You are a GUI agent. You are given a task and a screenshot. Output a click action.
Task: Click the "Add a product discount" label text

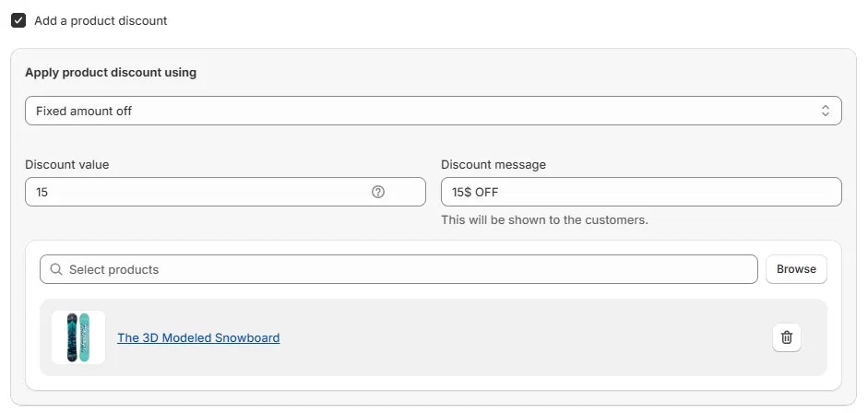tap(101, 20)
